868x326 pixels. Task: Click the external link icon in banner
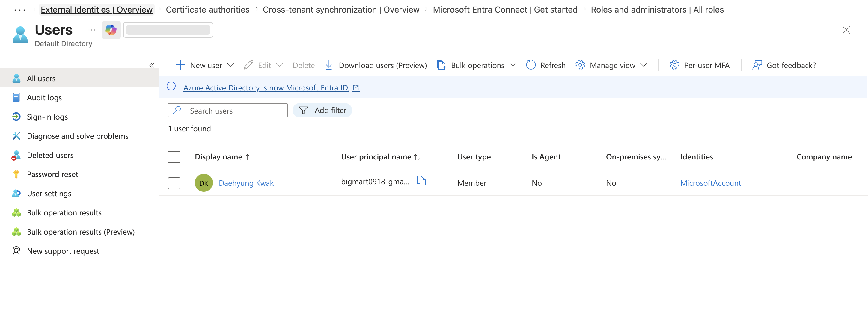(x=356, y=88)
